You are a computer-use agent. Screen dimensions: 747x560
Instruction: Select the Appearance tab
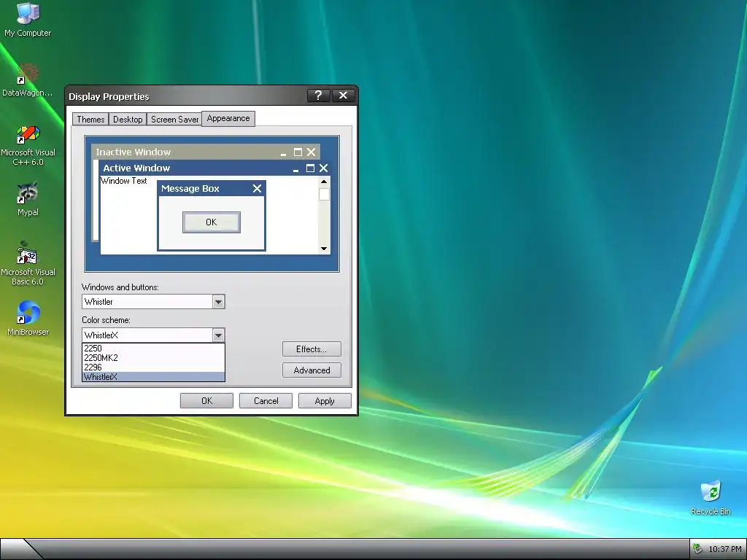click(228, 119)
